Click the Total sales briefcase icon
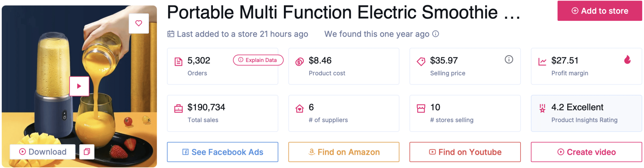The image size is (644, 168). click(x=178, y=109)
